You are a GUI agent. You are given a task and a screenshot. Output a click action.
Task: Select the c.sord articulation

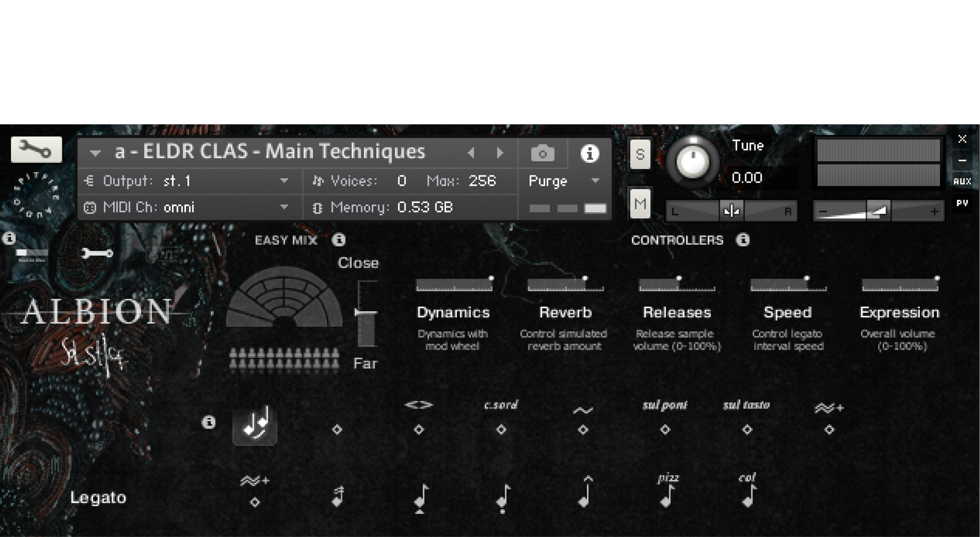(x=501, y=429)
